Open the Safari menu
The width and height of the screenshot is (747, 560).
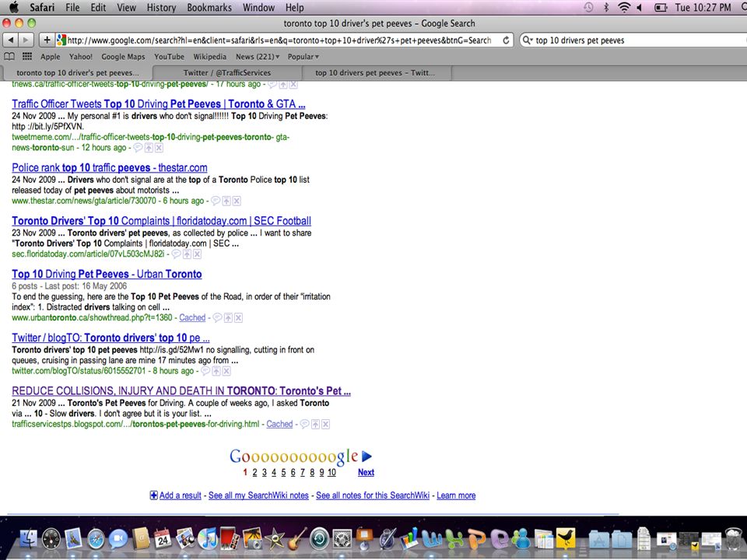coord(42,7)
